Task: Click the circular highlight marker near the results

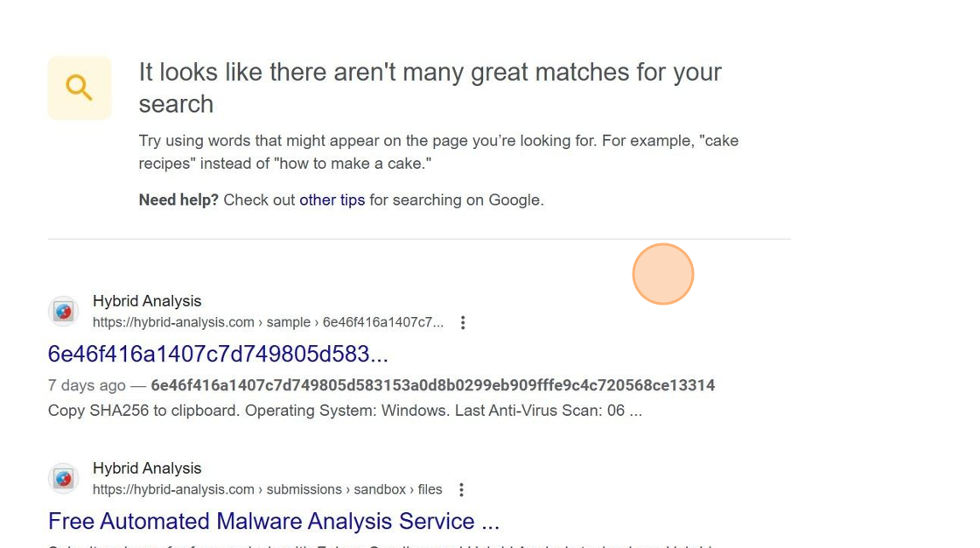Action: [x=663, y=274]
